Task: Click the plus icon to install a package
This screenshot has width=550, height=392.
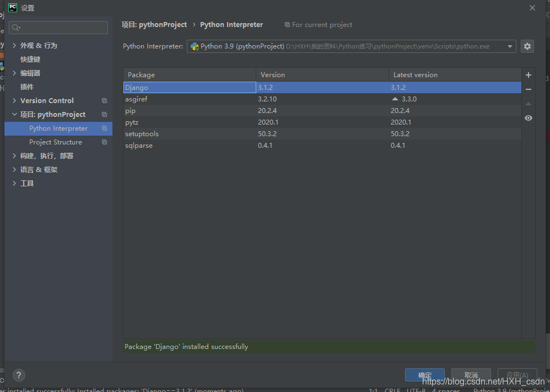Action: click(529, 75)
